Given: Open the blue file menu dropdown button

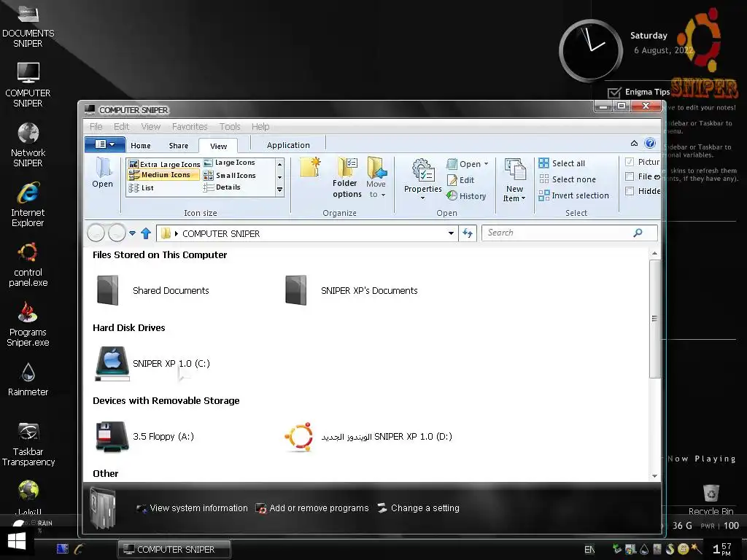Looking at the screenshot, I should 105,144.
